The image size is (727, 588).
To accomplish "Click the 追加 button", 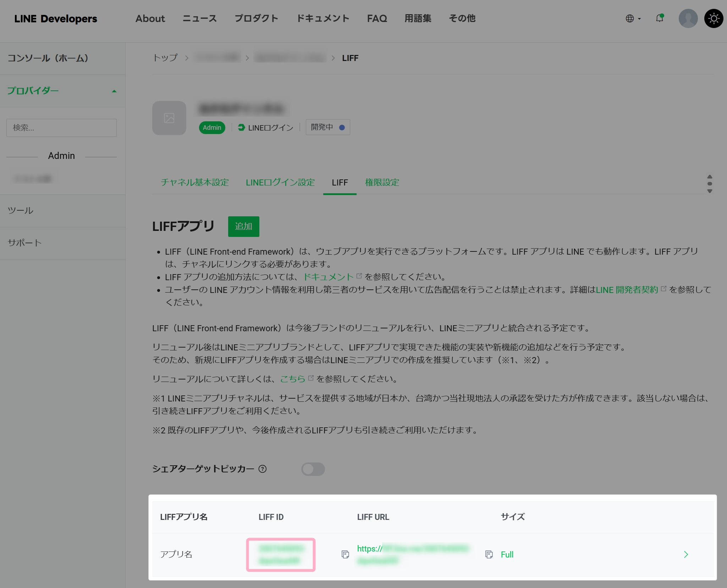I will click(243, 227).
